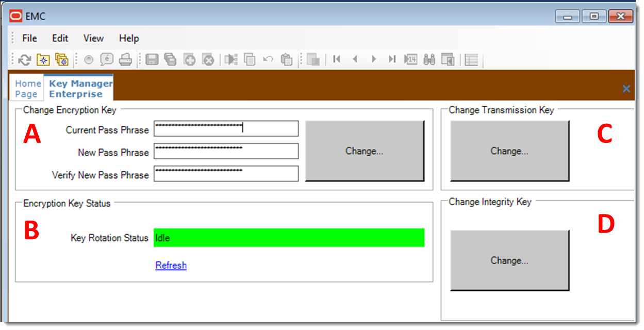This screenshot has height=330, width=644.
Task: Click the Verify New Pass Phrase field
Action: [x=226, y=174]
